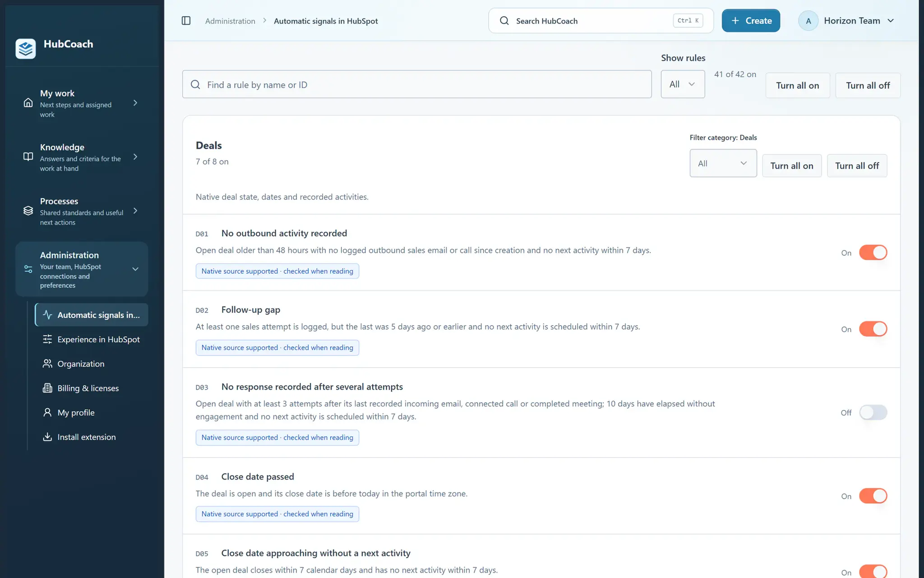Screen dimensions: 924x578
Task: Click the Billing & licenses building icon
Action: pos(47,388)
